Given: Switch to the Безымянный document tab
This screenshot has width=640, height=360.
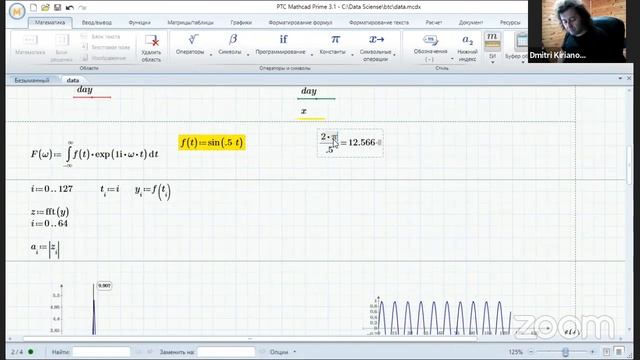Looking at the screenshot, I should point(32,80).
